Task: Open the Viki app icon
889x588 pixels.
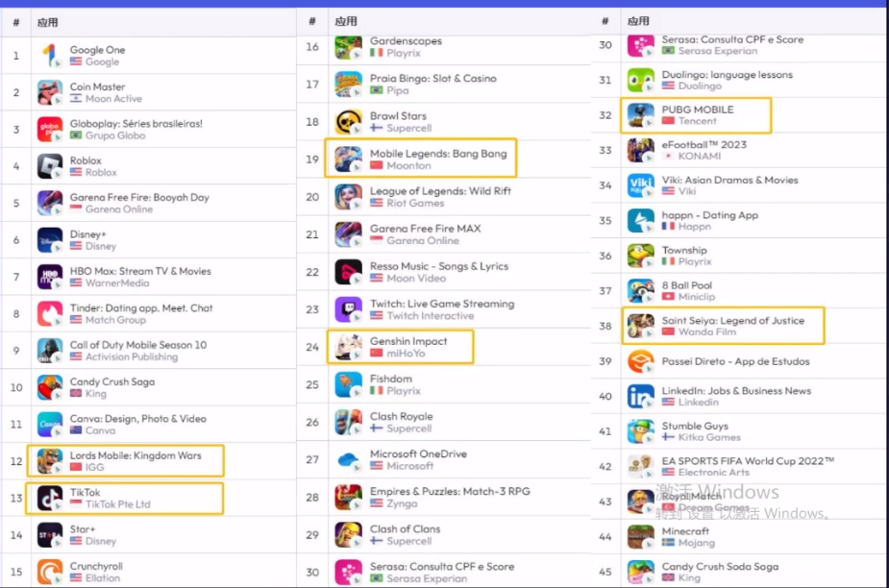Action: point(641,185)
